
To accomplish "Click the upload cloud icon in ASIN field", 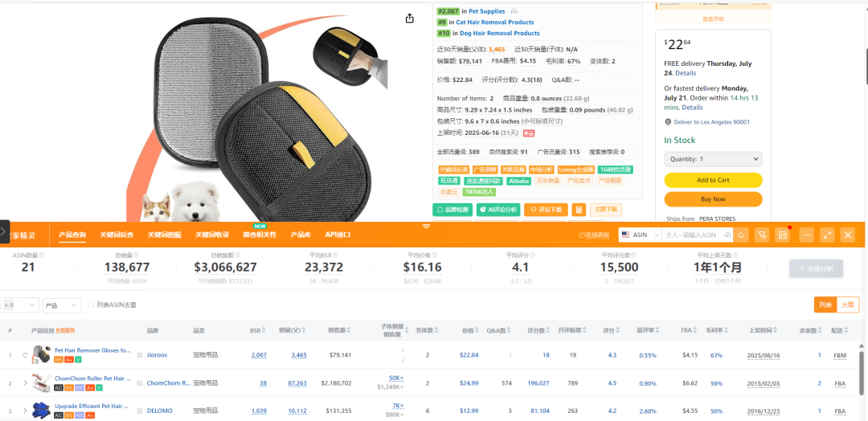I will [x=727, y=235].
